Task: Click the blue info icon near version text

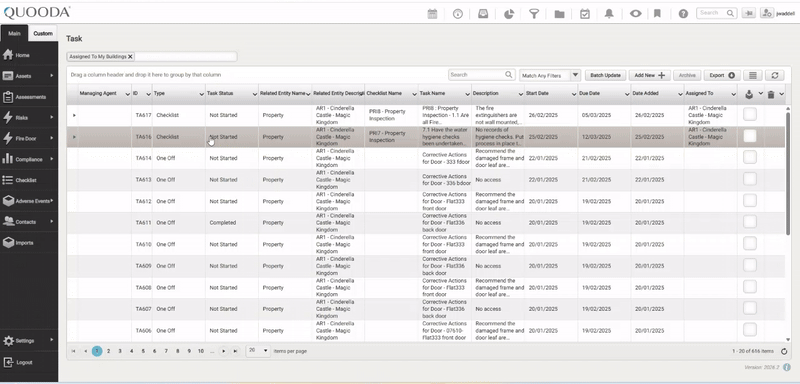Action: (x=787, y=367)
